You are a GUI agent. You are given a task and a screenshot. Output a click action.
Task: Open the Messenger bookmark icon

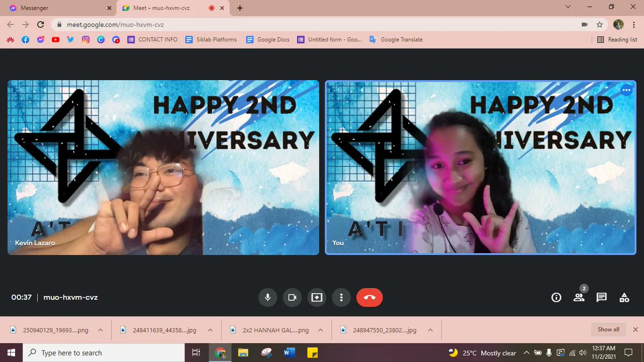pyautogui.click(x=40, y=39)
